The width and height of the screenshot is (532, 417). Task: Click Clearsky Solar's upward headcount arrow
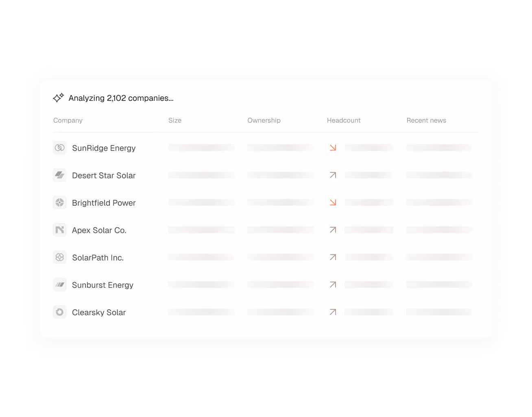pos(333,312)
